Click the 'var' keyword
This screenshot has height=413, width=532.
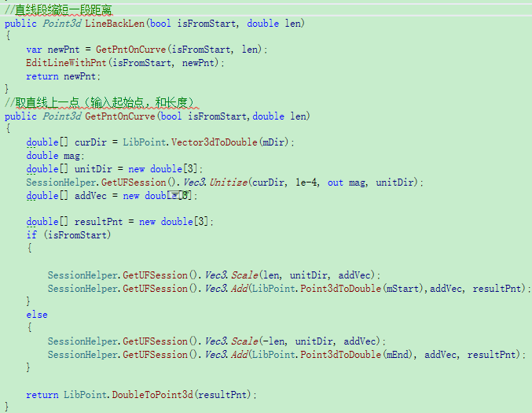pyautogui.click(x=34, y=50)
